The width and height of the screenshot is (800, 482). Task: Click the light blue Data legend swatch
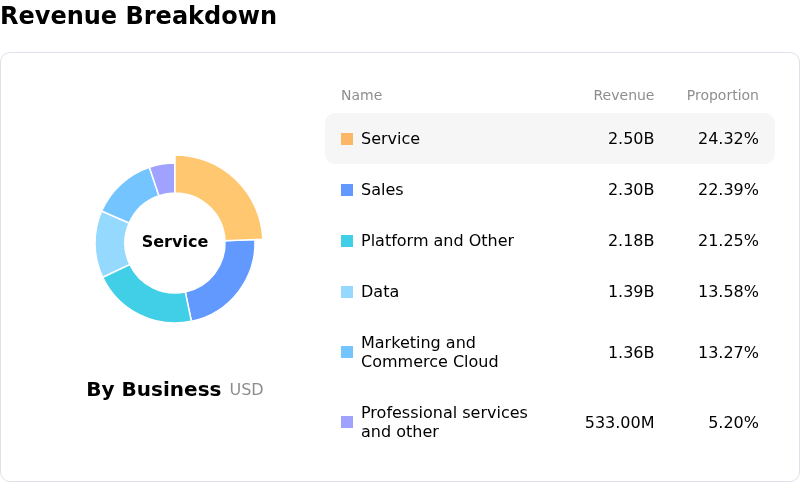coord(347,292)
